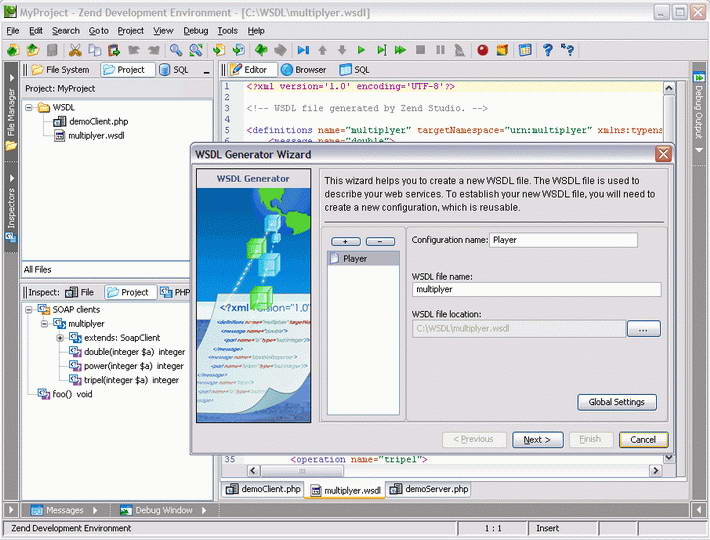Expand the extends: SoapClient node
710x540 pixels.
pyautogui.click(x=60, y=338)
